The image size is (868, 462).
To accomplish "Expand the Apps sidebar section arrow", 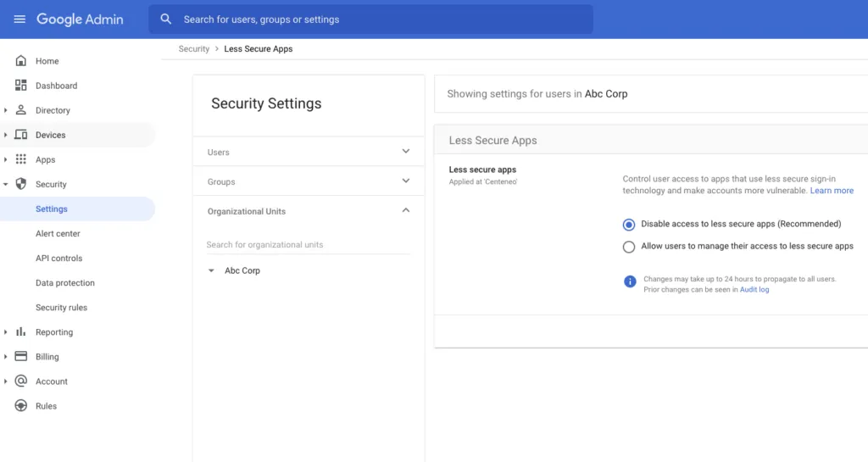I will coord(6,159).
